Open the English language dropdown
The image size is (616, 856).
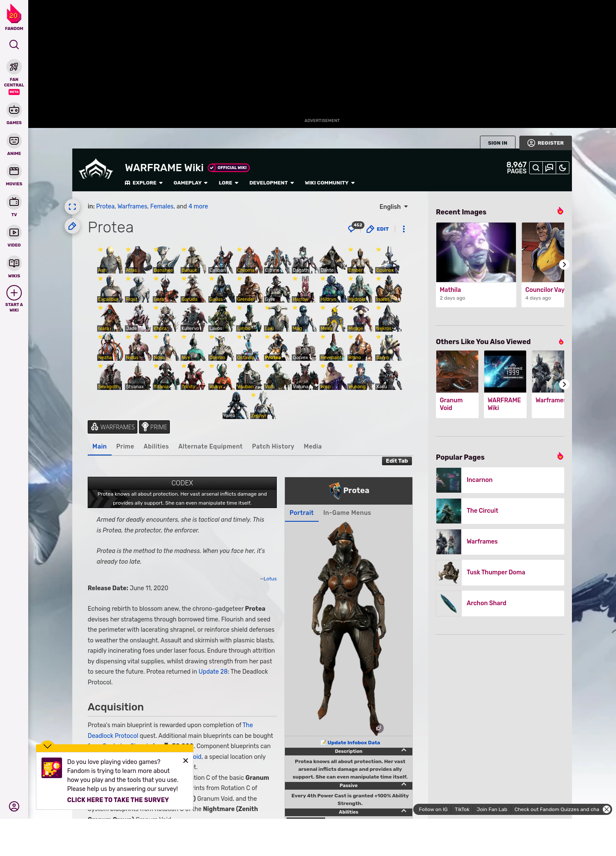(394, 207)
